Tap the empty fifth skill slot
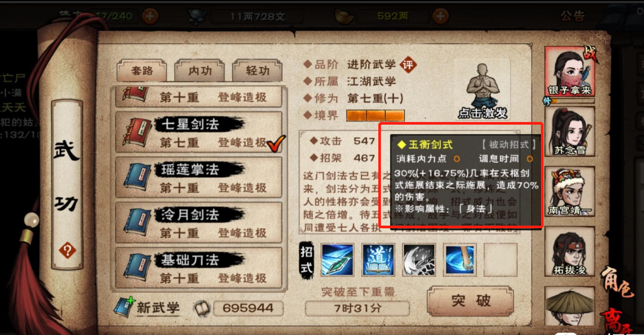The width and height of the screenshot is (644, 335). click(500, 260)
